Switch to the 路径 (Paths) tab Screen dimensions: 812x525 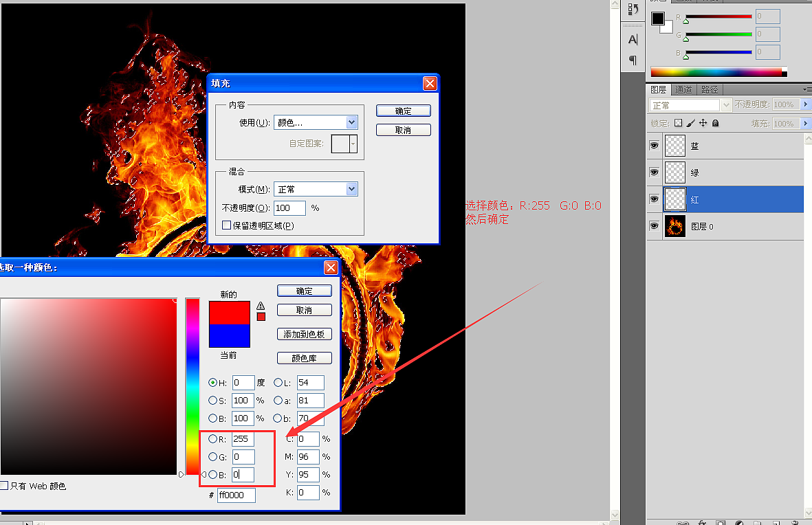tap(710, 89)
